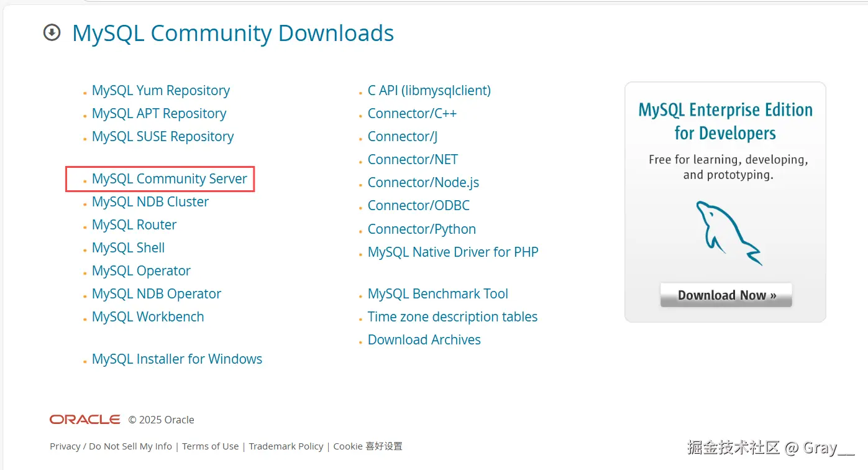The width and height of the screenshot is (868, 470).
Task: Click the MySQL Enterprise Edition for Developers heading
Action: point(725,122)
